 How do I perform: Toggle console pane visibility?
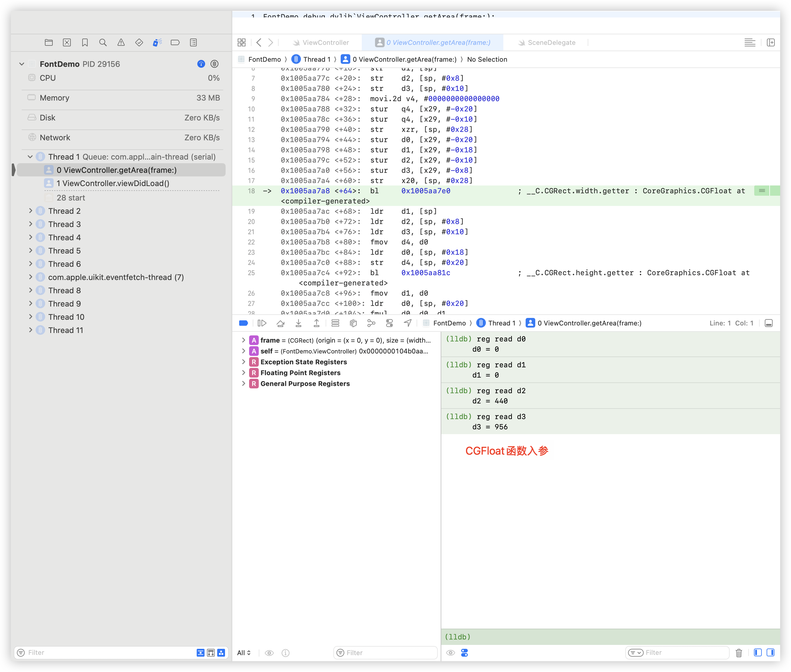tap(771, 653)
